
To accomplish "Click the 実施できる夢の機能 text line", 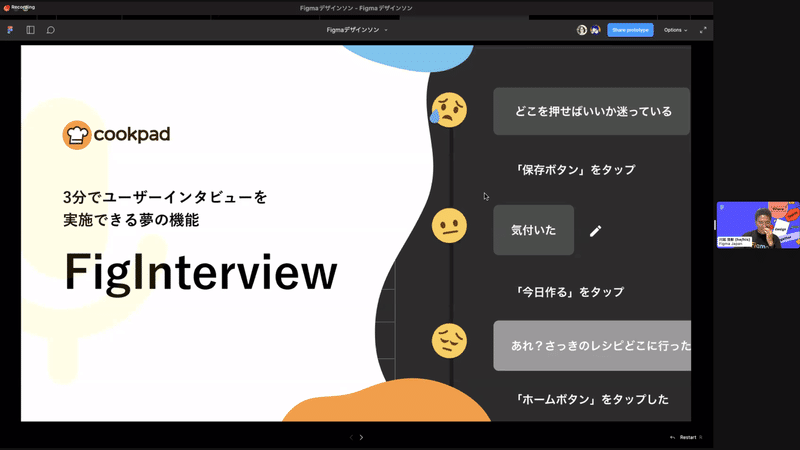I will point(131,220).
